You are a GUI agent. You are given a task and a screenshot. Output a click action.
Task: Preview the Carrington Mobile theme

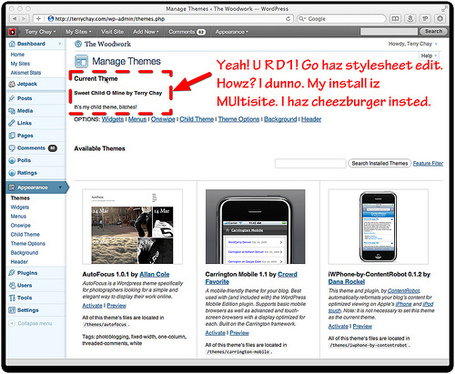(239, 333)
